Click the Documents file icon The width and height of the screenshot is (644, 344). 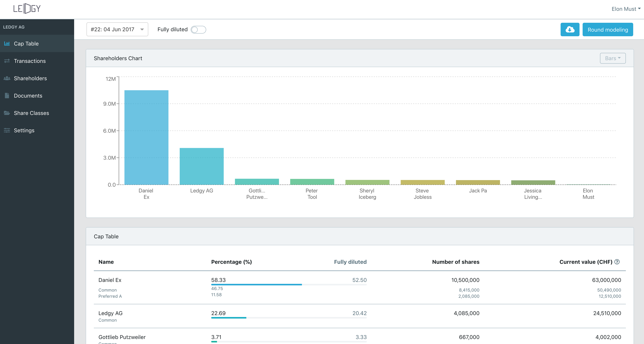point(7,96)
